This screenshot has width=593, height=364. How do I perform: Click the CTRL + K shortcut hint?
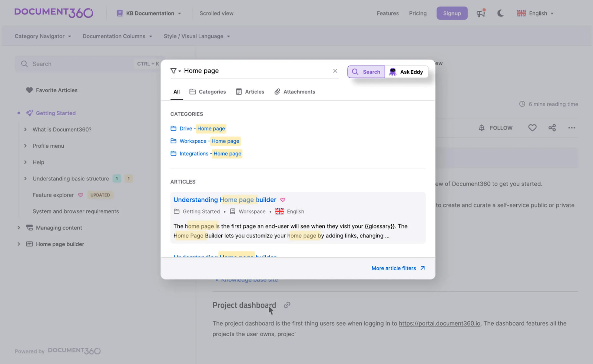point(148,64)
